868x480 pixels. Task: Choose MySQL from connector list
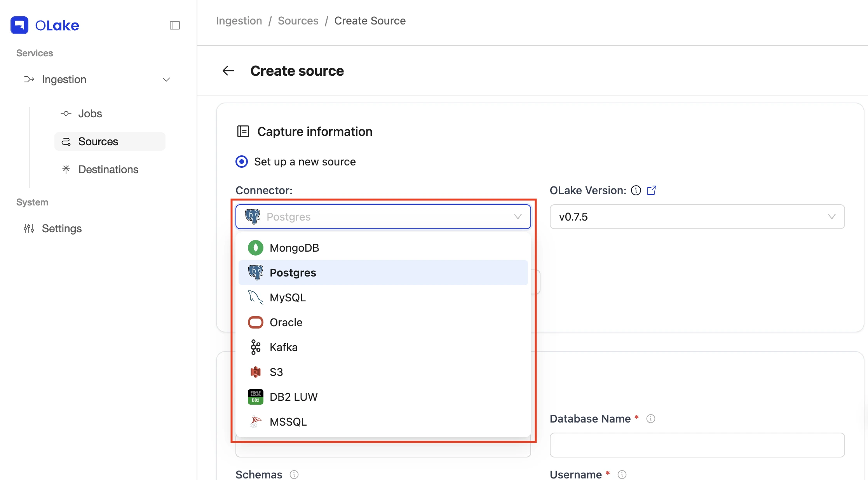click(383, 297)
